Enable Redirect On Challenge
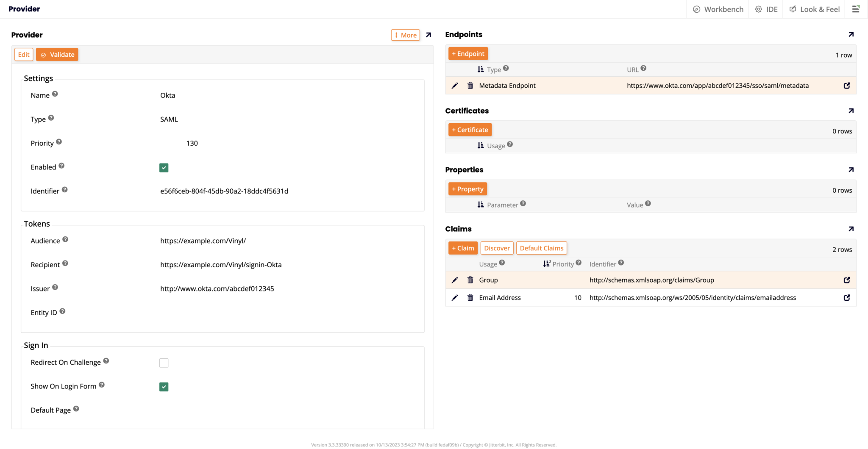This screenshot has height=449, width=868. (x=164, y=363)
